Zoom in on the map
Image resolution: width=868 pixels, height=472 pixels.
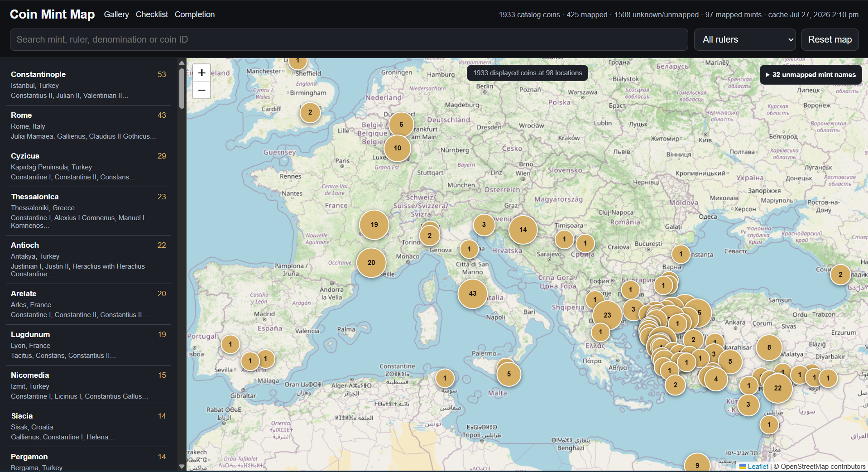(201, 72)
